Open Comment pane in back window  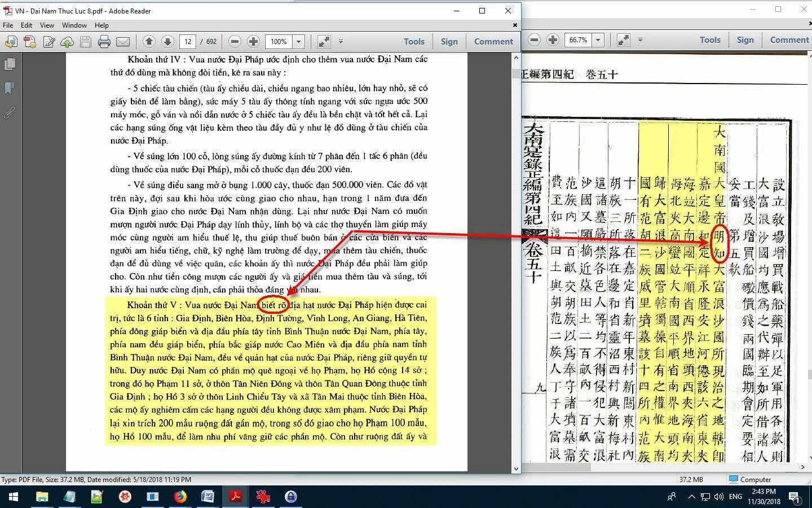pos(789,40)
